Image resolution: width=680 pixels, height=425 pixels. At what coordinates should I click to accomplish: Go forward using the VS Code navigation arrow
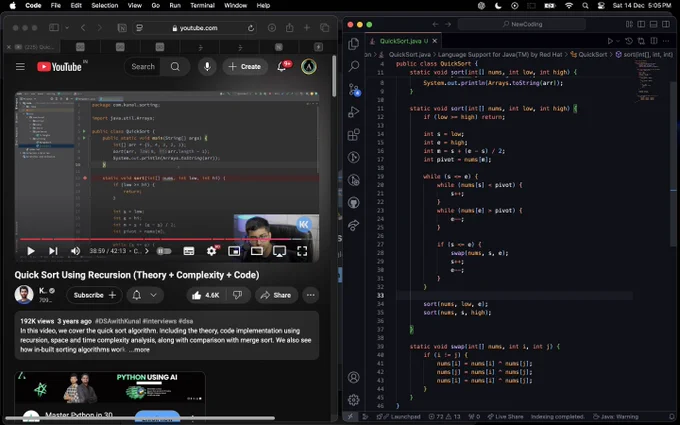(x=448, y=24)
